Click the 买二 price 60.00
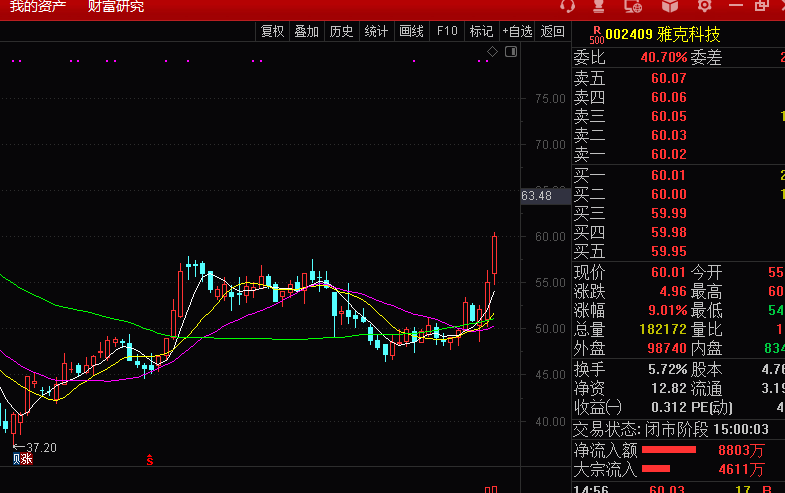Viewport: 785px width, 493px height. (x=669, y=194)
